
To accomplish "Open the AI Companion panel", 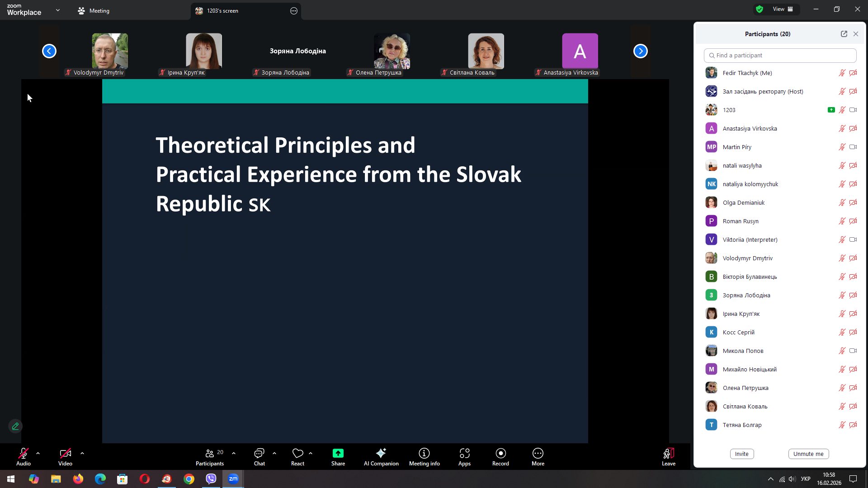I will (x=381, y=456).
